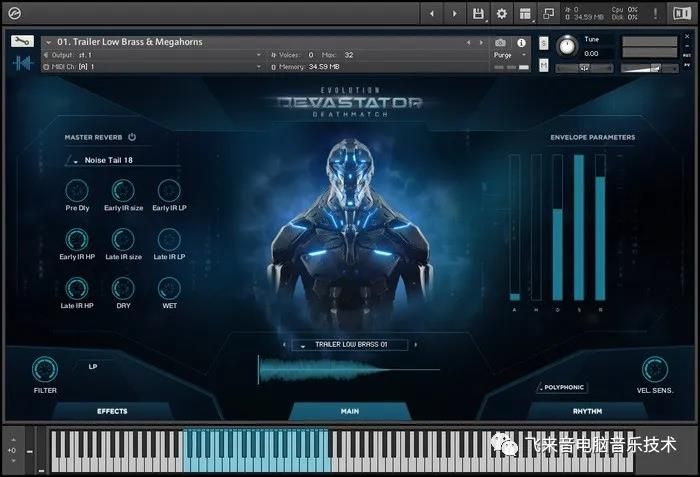Viewport: 700px width, 477px height.
Task: Click the instrument name title text
Action: tap(130, 42)
